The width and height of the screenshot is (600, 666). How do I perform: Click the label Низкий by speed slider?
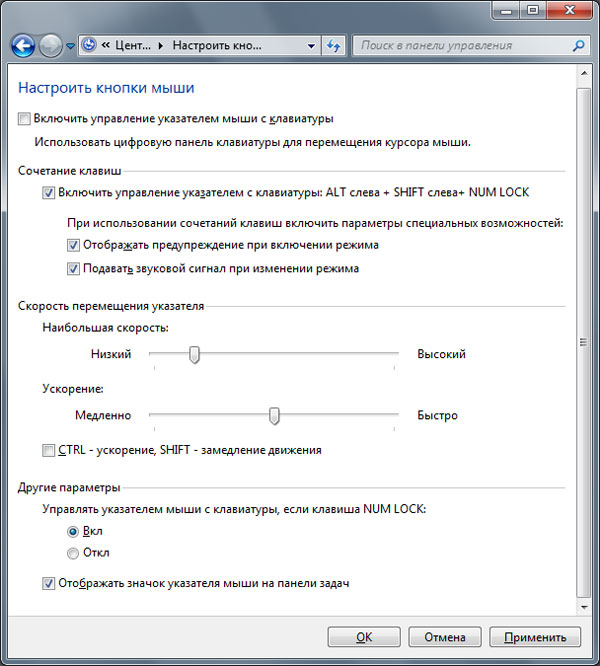tap(111, 354)
